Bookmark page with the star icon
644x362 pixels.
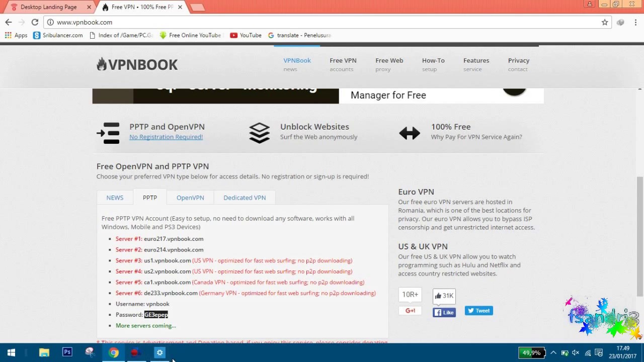[605, 22]
